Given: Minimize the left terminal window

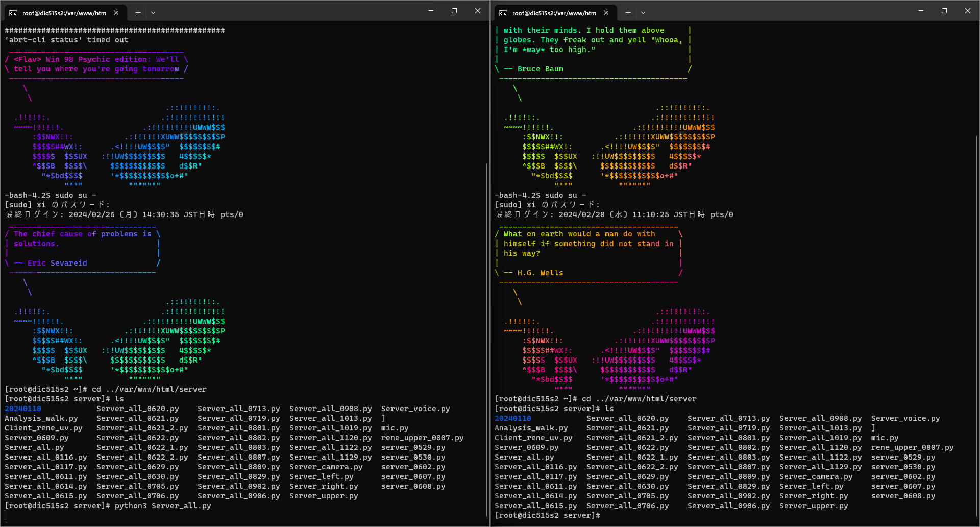Looking at the screenshot, I should [431, 11].
